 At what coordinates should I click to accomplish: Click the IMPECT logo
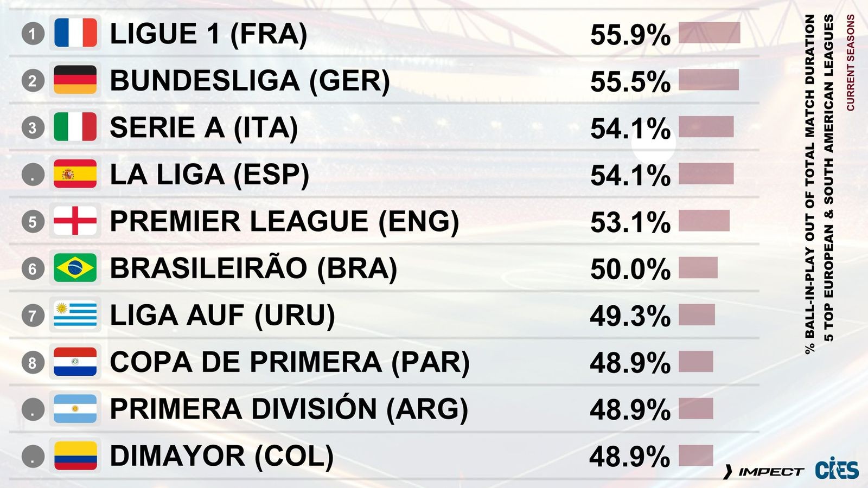pyautogui.click(x=764, y=472)
